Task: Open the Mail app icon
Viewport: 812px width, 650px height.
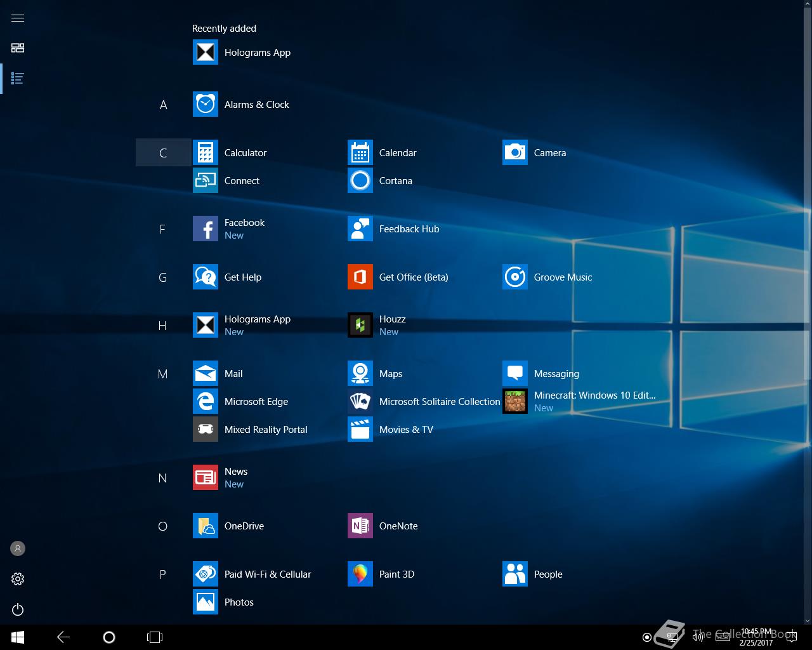Action: (x=206, y=373)
